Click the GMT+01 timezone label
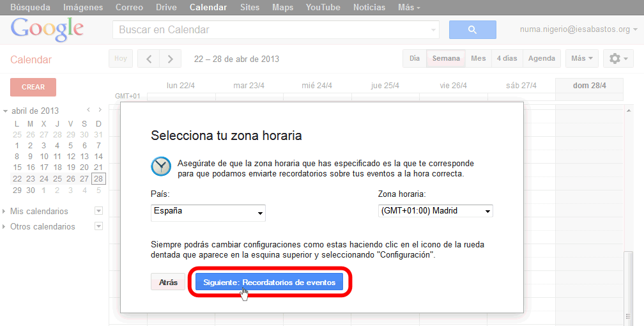The image size is (644, 326). click(128, 96)
